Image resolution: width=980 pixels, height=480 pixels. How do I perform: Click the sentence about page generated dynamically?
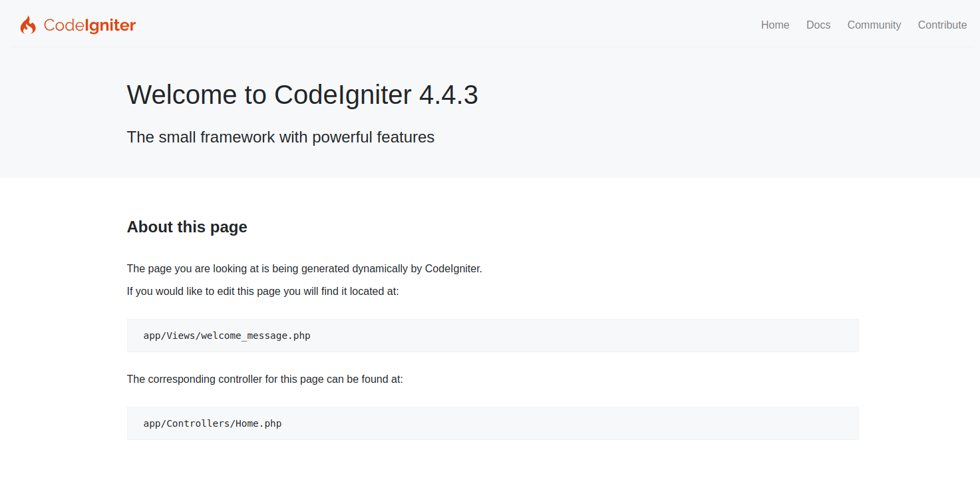click(304, 269)
